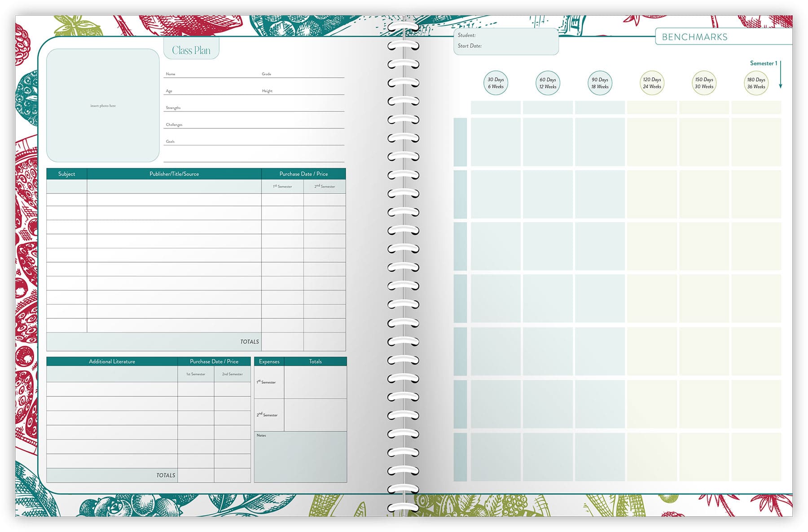Select the 60 Days 12 Weeks circle
Viewport: 808px width, 532px height.
point(548,83)
